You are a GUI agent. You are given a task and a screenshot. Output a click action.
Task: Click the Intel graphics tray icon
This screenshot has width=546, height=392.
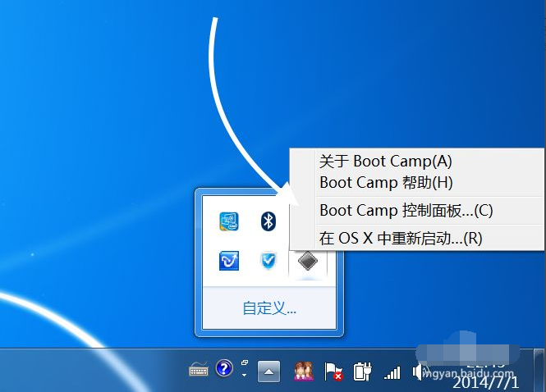tap(228, 221)
